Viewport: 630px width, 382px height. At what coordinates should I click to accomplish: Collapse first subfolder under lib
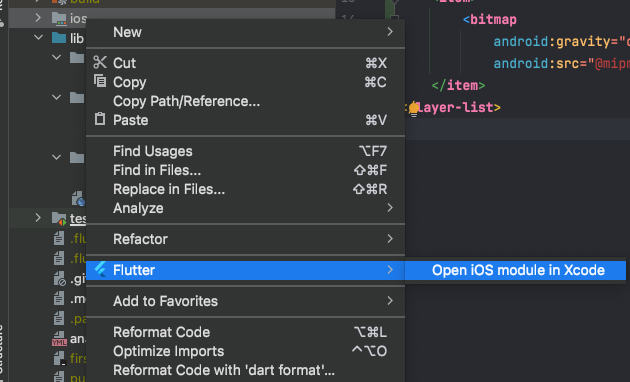[57, 57]
